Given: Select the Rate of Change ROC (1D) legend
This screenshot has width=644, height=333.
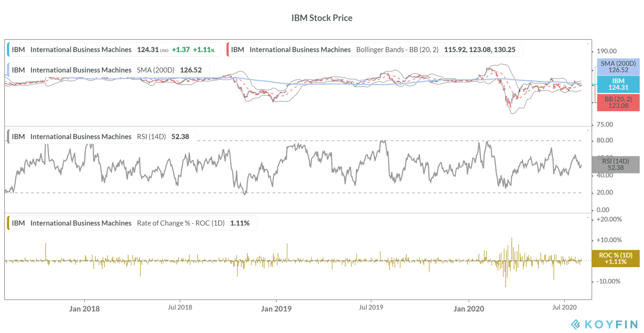Looking at the screenshot, I should coord(132,223).
